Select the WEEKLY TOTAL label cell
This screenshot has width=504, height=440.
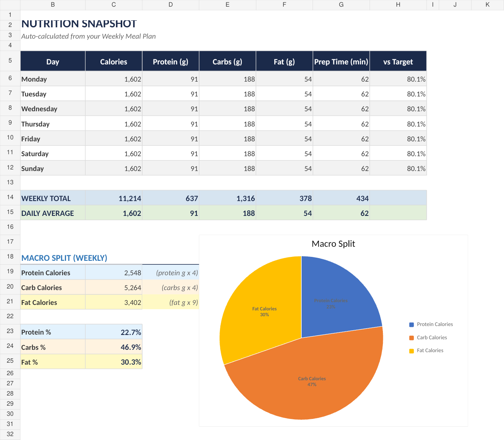pyautogui.click(x=53, y=198)
